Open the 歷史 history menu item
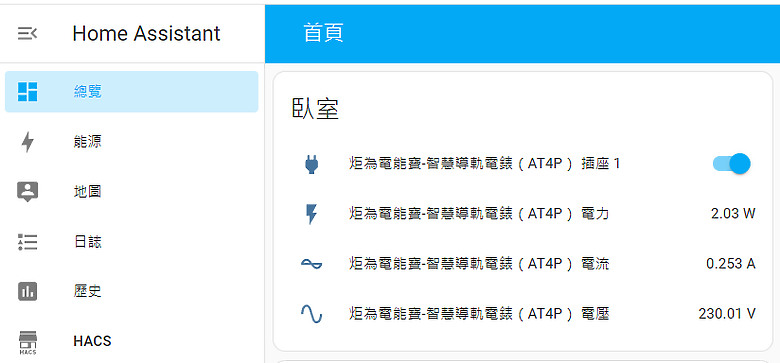 coord(131,291)
